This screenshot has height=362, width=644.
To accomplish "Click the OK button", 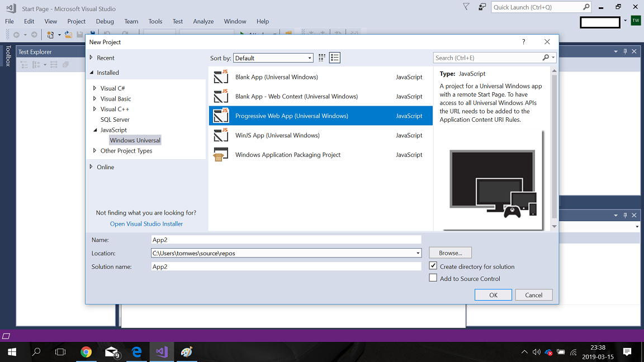I will [x=493, y=295].
